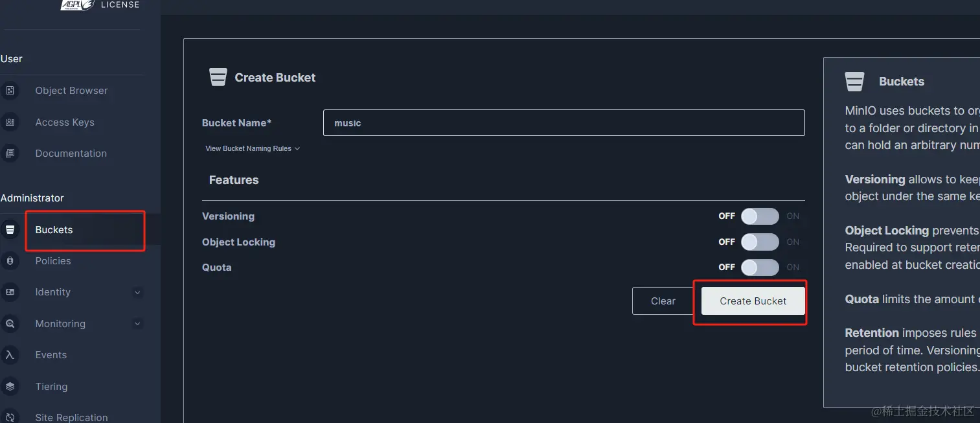Expand View Bucket Naming Rules
980x423 pixels.
252,148
